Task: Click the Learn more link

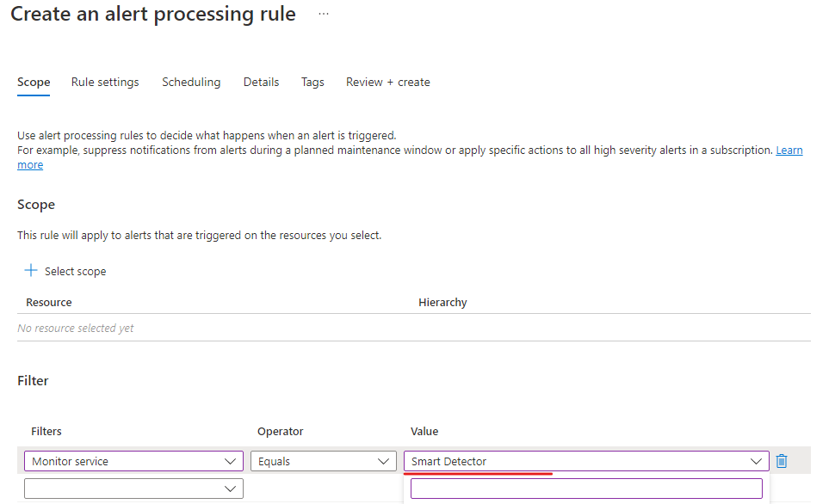Action: click(x=789, y=150)
